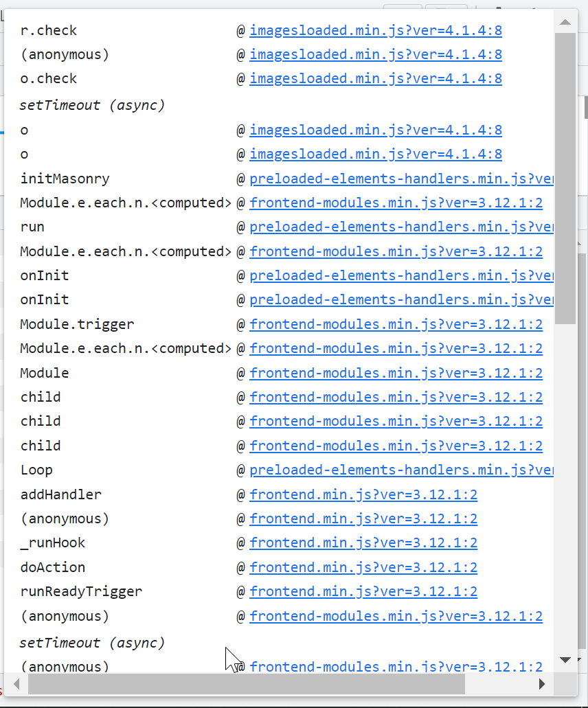Click the initMasonry function name
Image resolution: width=588 pixels, height=708 pixels.
click(65, 179)
